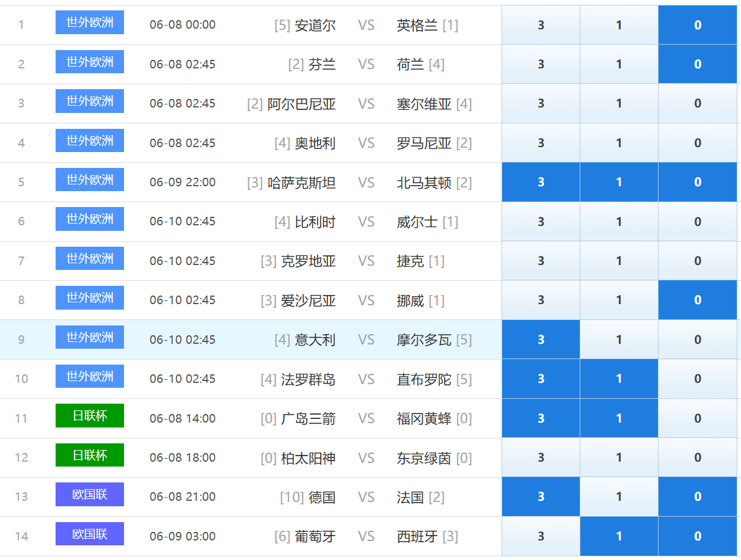The image size is (741, 560).
Task: Open home team 克罗地亚
Action: click(x=308, y=261)
